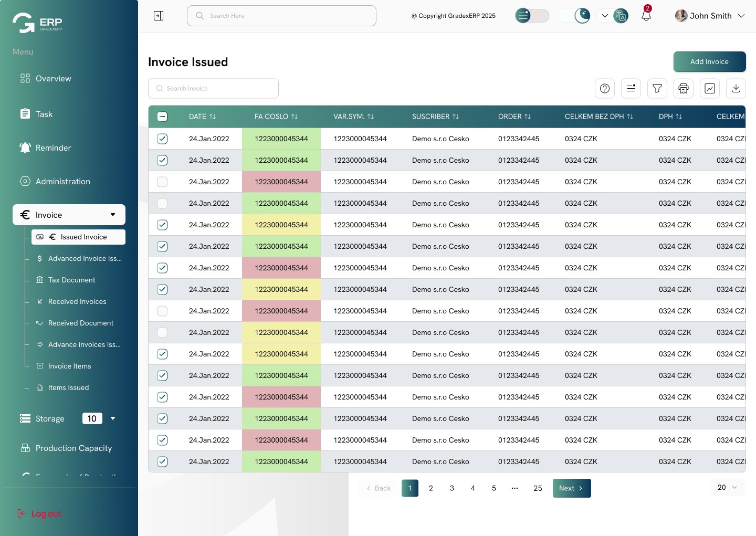
Task: Click the chart/analytics icon near the toolbar
Action: 709,88
